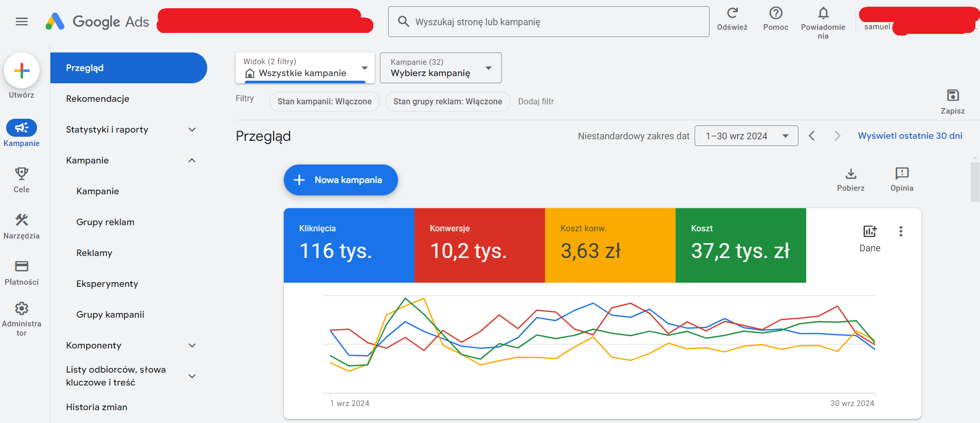
Task: Click the search field Wyszukaj stronę lub kampanię
Action: 549,22
